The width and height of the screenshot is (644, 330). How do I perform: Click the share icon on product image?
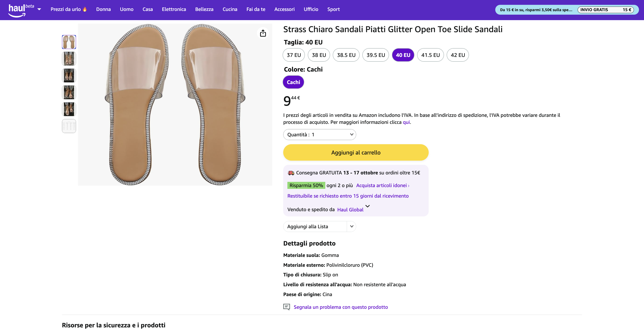click(x=263, y=33)
